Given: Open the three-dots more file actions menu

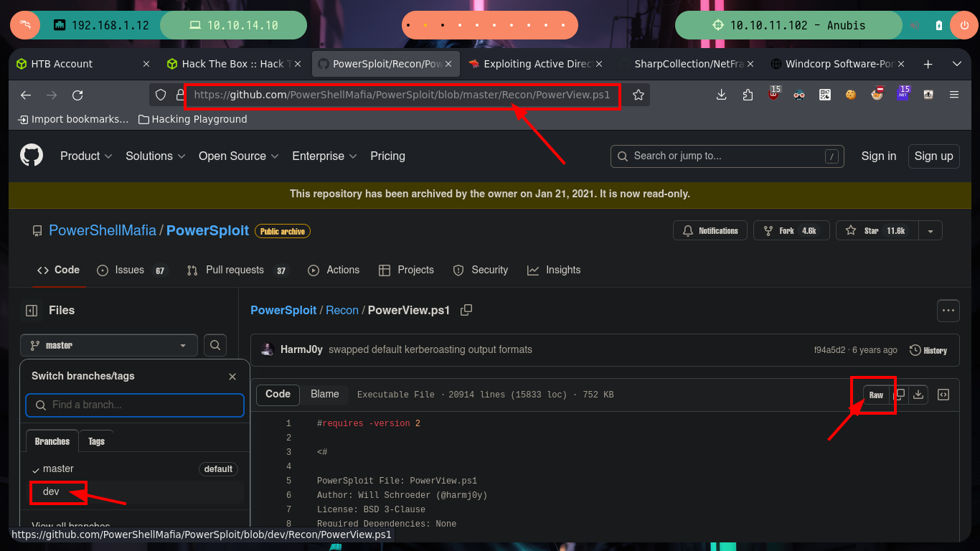Looking at the screenshot, I should tap(948, 311).
